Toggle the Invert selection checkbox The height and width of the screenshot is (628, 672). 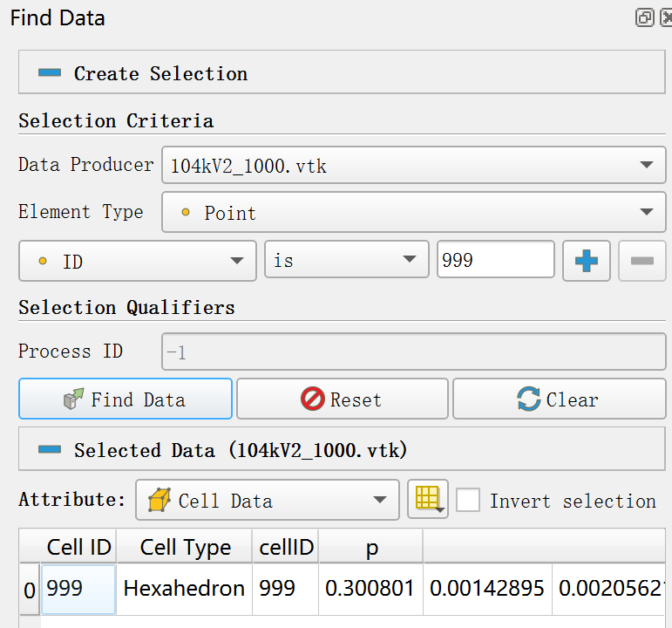click(x=469, y=500)
